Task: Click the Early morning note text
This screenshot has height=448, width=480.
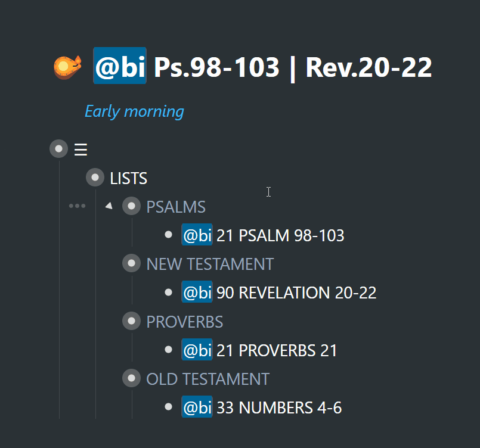Action: point(134,111)
